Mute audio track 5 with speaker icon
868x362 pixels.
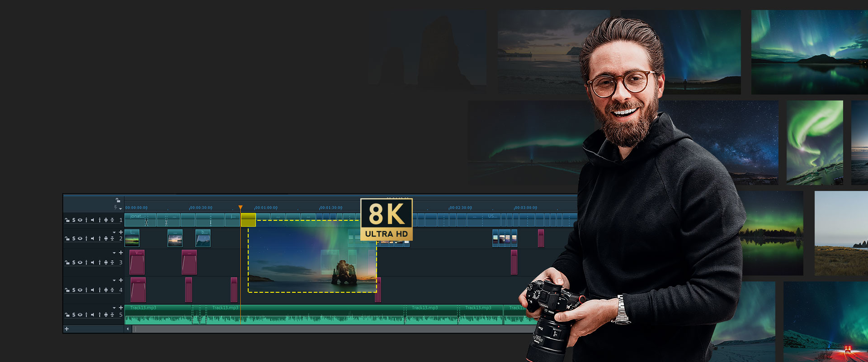tap(93, 314)
